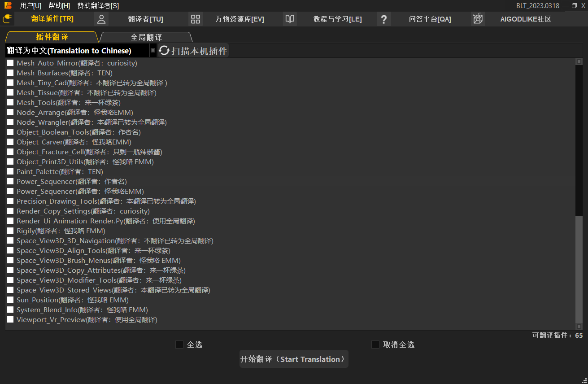Tick the Mesh_Tissue checkbox
Viewport: 588px width, 384px height.
[x=10, y=92]
